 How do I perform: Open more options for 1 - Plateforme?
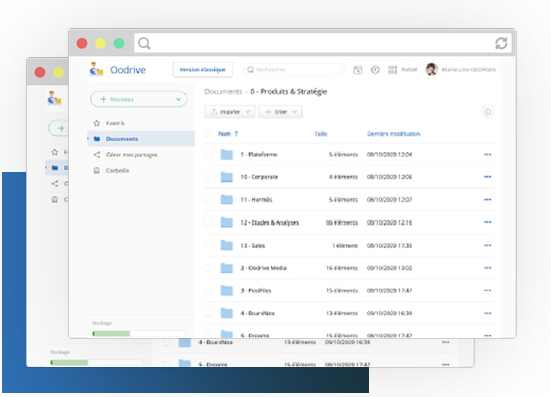[487, 155]
